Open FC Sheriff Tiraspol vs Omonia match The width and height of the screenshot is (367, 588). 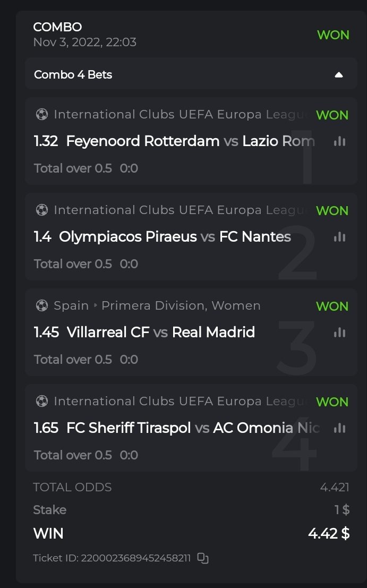(192, 428)
